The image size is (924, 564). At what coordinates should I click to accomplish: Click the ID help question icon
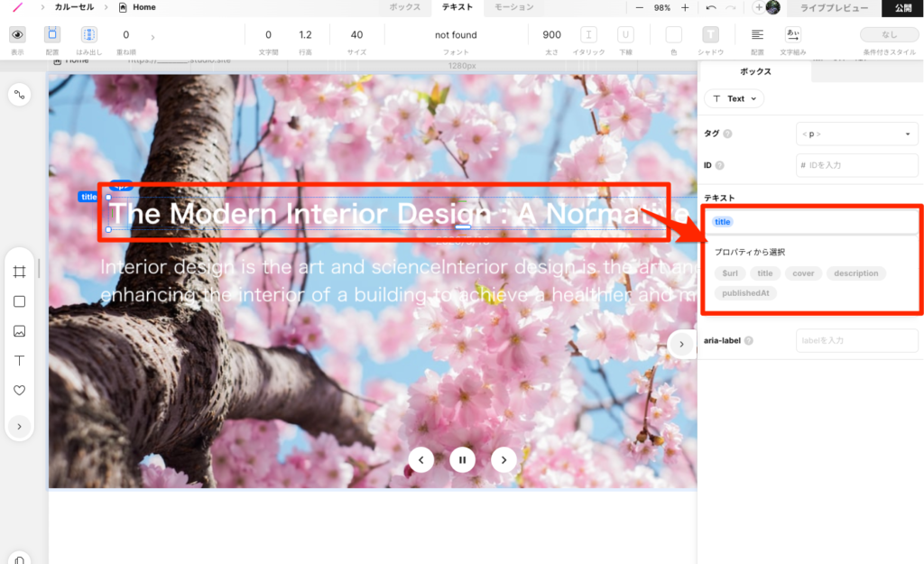click(x=719, y=165)
